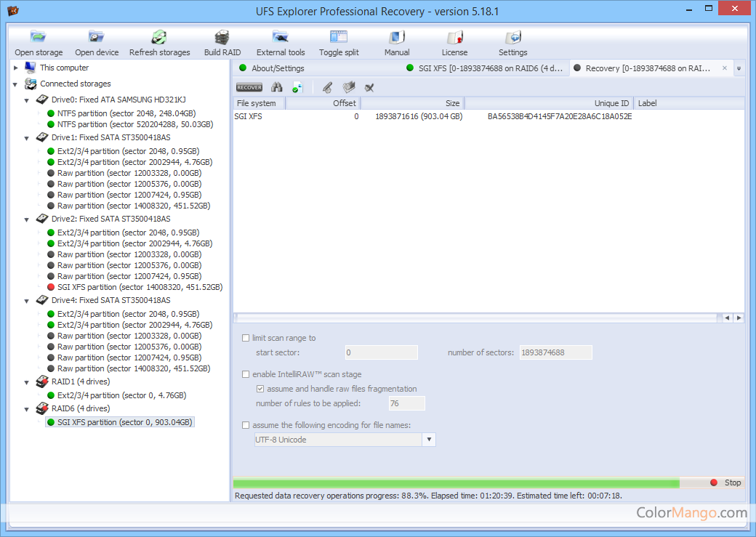This screenshot has height=537, width=756.
Task: Sort by the Unique ID column header
Action: [549, 103]
